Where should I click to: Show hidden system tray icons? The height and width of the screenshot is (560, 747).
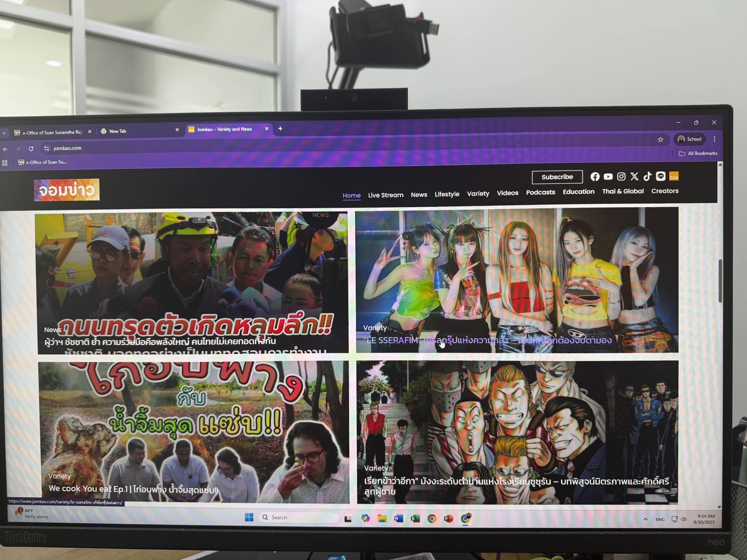(645, 519)
